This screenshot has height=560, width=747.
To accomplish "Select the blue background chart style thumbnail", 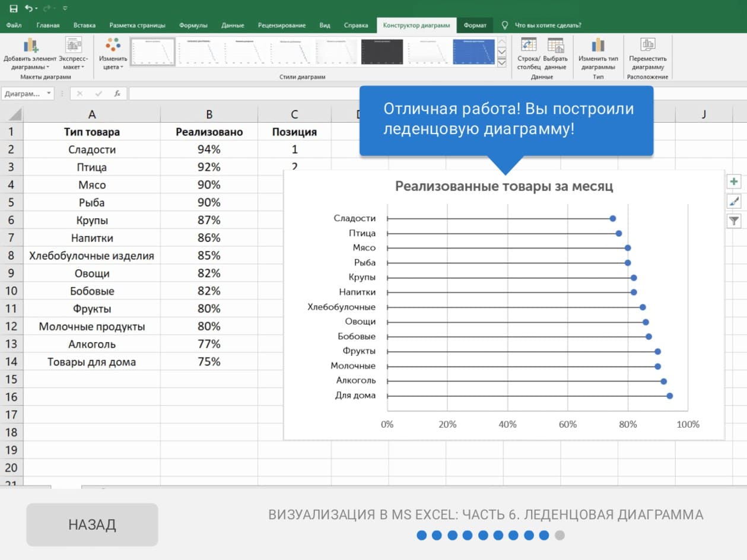I will [x=473, y=52].
